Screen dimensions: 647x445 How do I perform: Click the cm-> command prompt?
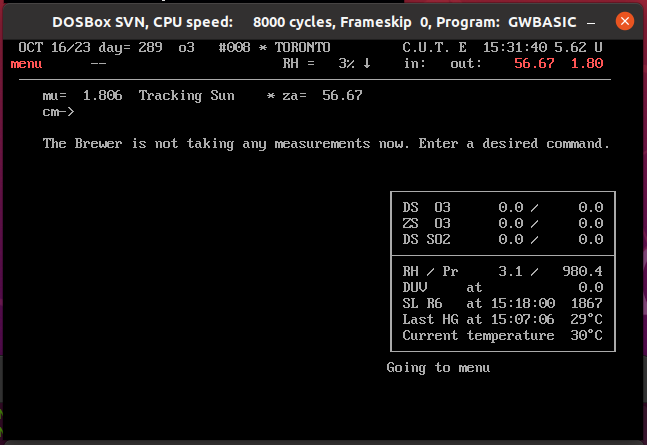click(x=58, y=112)
